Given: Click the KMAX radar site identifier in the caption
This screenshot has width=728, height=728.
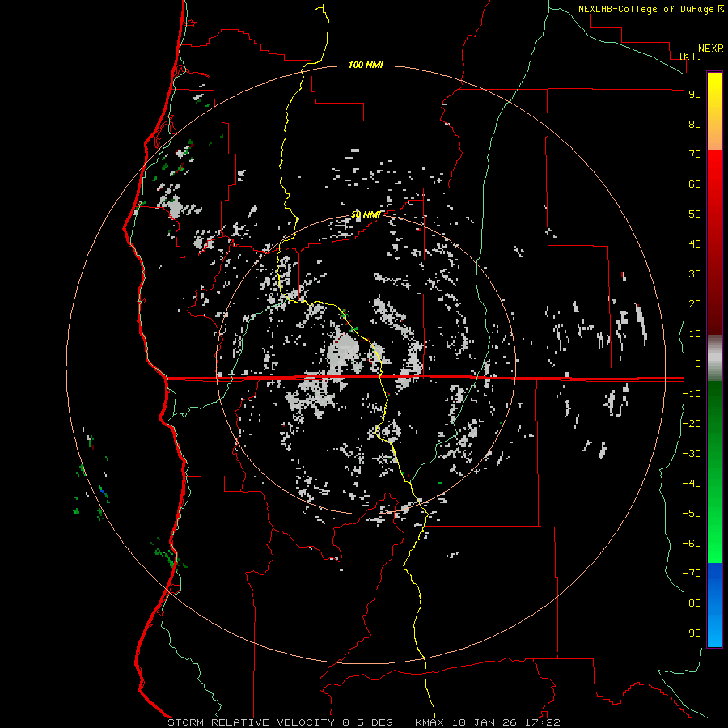Looking at the screenshot, I should (429, 722).
